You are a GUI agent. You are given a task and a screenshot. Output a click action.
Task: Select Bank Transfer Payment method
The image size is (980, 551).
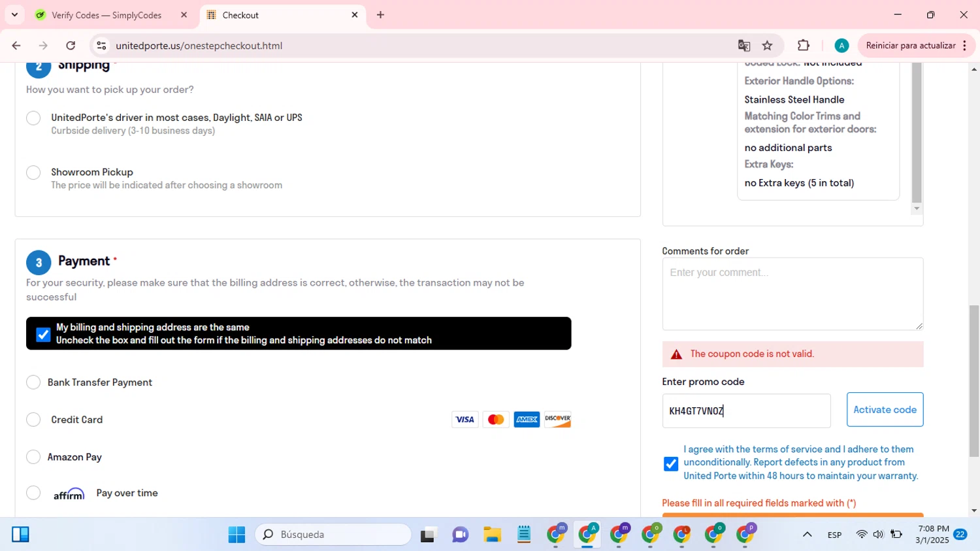pos(33,382)
